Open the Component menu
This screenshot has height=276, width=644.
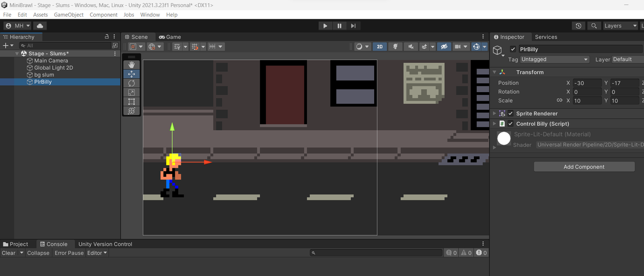point(104,14)
